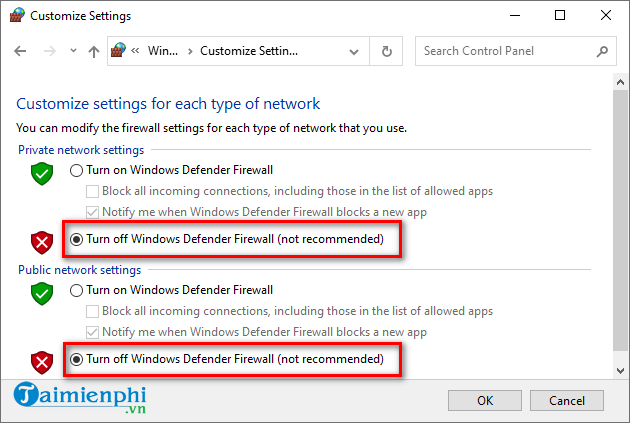The image size is (630, 423).
Task: Select Turn on Windows Defender Firewall for public network
Action: [x=76, y=290]
